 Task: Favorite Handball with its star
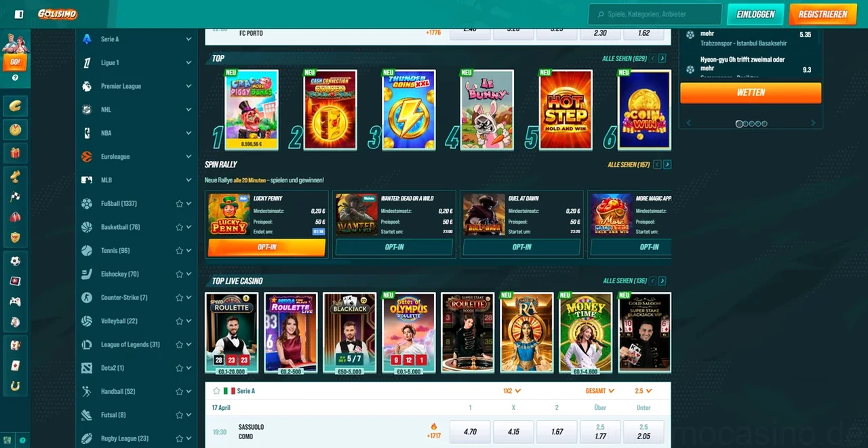(x=180, y=392)
